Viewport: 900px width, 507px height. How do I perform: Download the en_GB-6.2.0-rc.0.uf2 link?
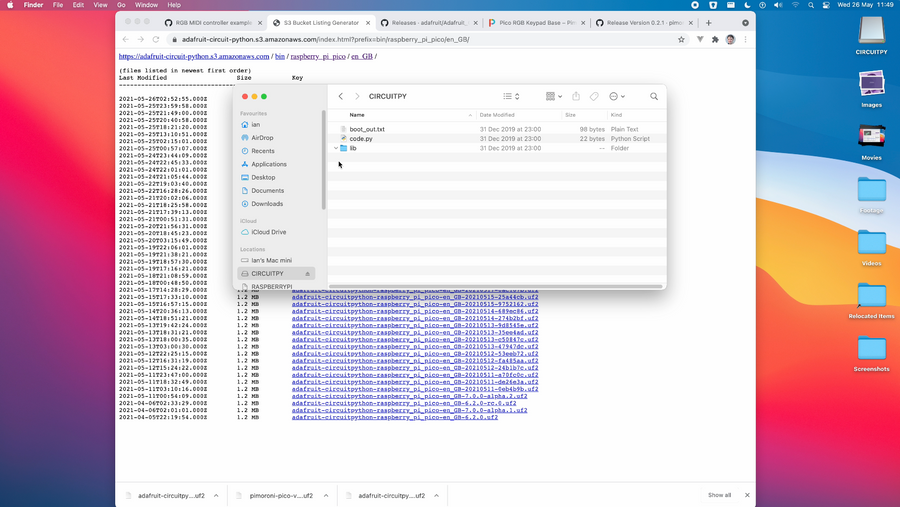coord(404,403)
